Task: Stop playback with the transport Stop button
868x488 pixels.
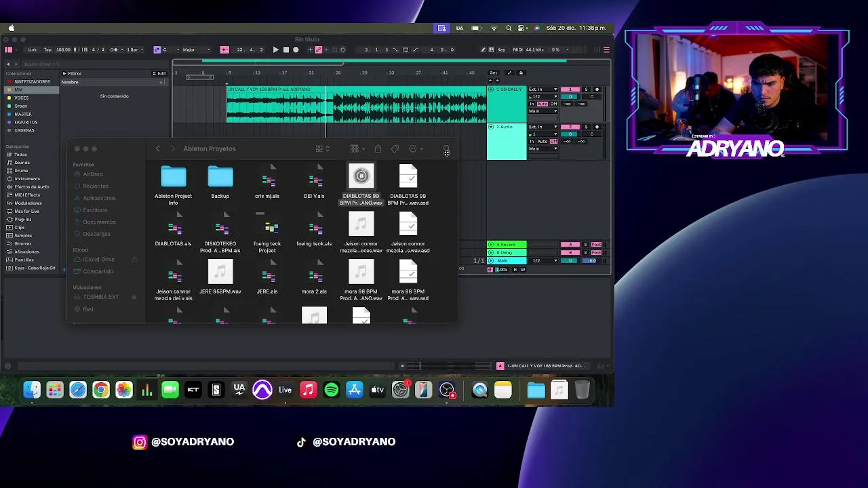Action: click(x=285, y=49)
